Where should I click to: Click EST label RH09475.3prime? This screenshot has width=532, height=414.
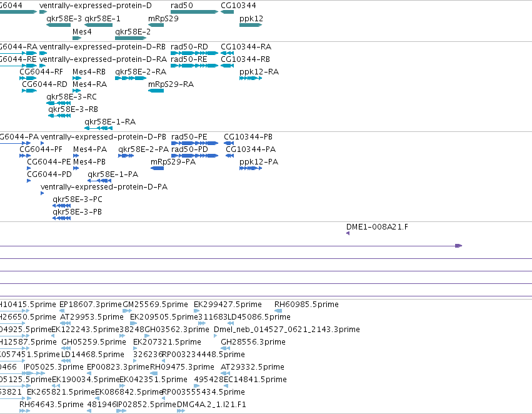pyautogui.click(x=182, y=367)
